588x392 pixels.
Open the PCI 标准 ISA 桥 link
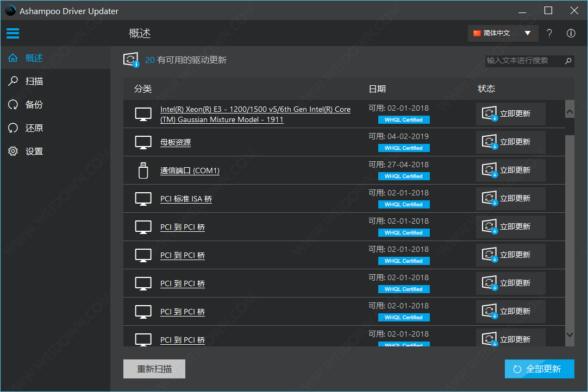pos(186,199)
